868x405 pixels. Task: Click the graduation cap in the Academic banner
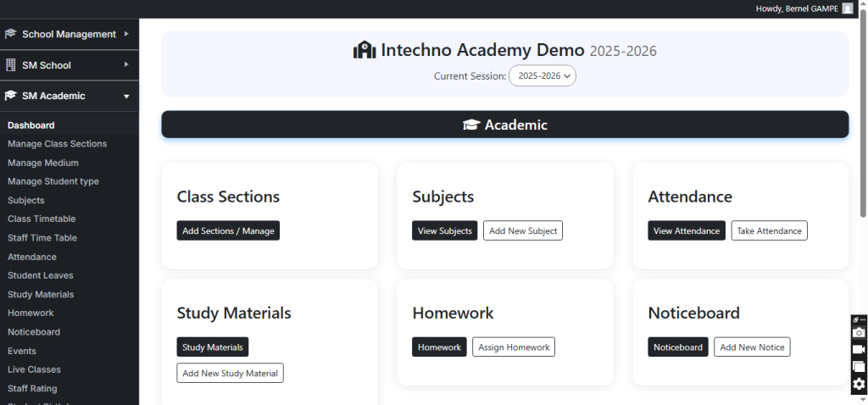[471, 125]
